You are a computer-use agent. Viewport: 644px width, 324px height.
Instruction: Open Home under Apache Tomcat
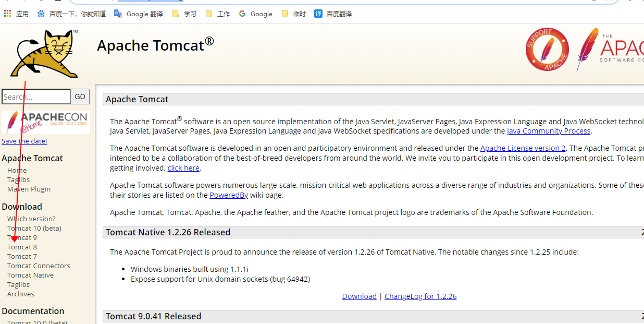(17, 170)
